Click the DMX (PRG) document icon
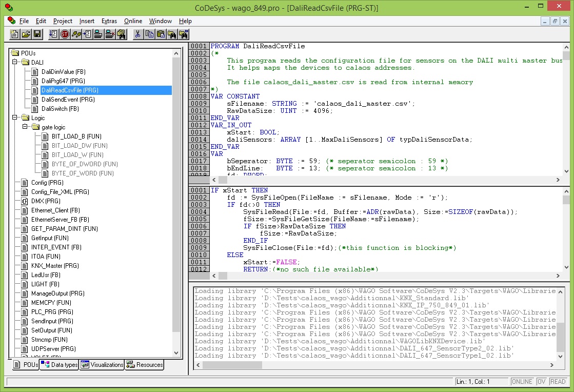The image size is (574, 392). [x=25, y=201]
